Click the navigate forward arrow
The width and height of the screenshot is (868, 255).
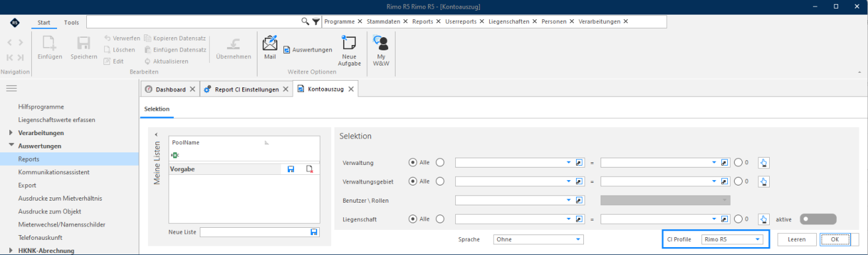pos(21,42)
